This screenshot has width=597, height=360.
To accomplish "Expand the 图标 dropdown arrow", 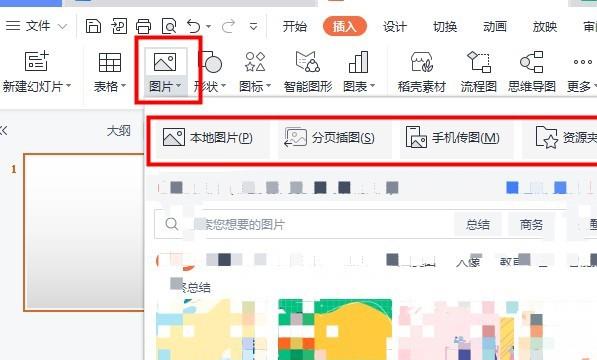I will tap(268, 86).
